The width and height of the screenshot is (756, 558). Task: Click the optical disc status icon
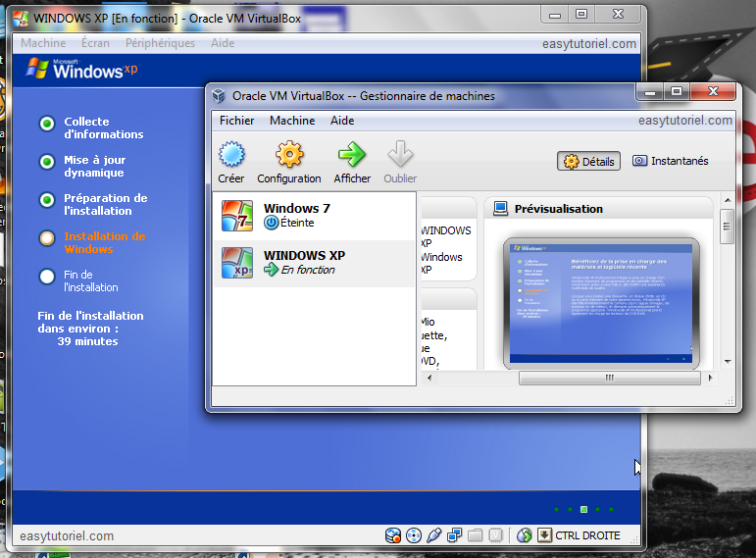point(414,535)
